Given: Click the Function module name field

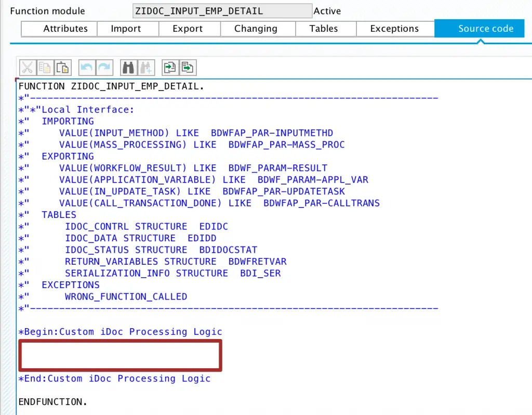Looking at the screenshot, I should (222, 10).
